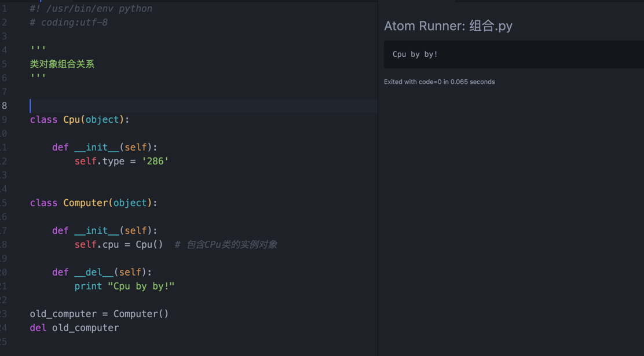The width and height of the screenshot is (644, 356).
Task: Click the Exited with code=0 status text
Action: (x=439, y=82)
